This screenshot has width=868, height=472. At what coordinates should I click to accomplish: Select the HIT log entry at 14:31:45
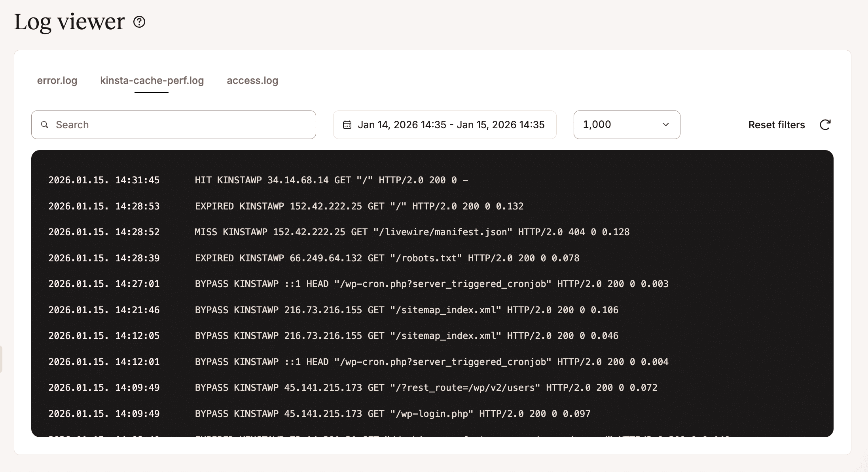[257, 180]
